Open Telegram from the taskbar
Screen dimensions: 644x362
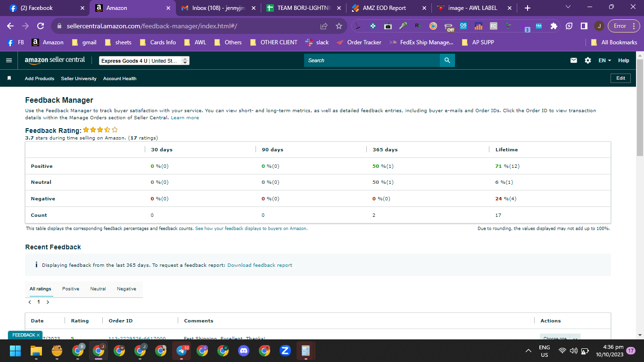[182, 351]
